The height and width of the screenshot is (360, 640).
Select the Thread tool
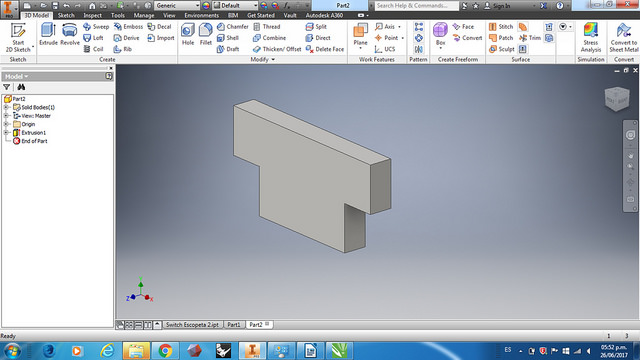point(267,27)
